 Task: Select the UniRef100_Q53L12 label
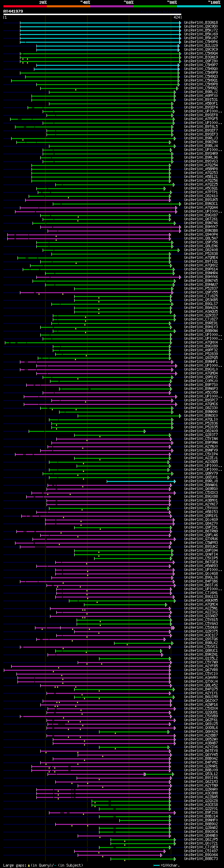201,774
